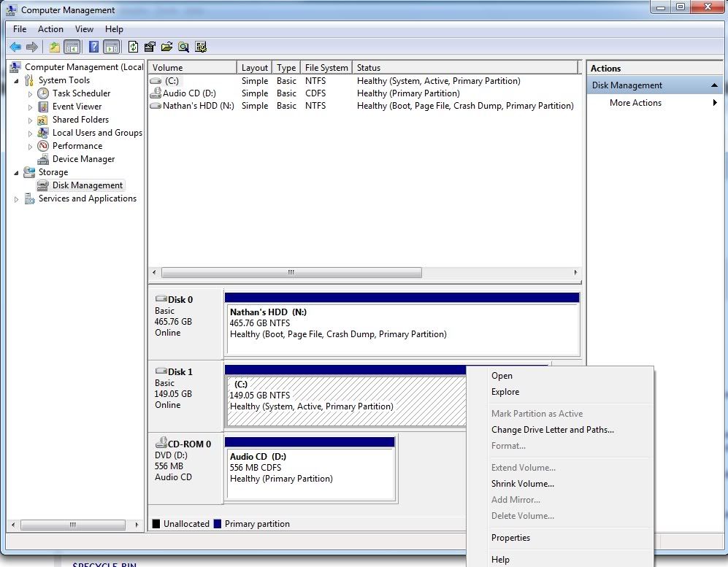728x567 pixels.
Task: Expand the Performance node arrow
Action: pos(30,146)
